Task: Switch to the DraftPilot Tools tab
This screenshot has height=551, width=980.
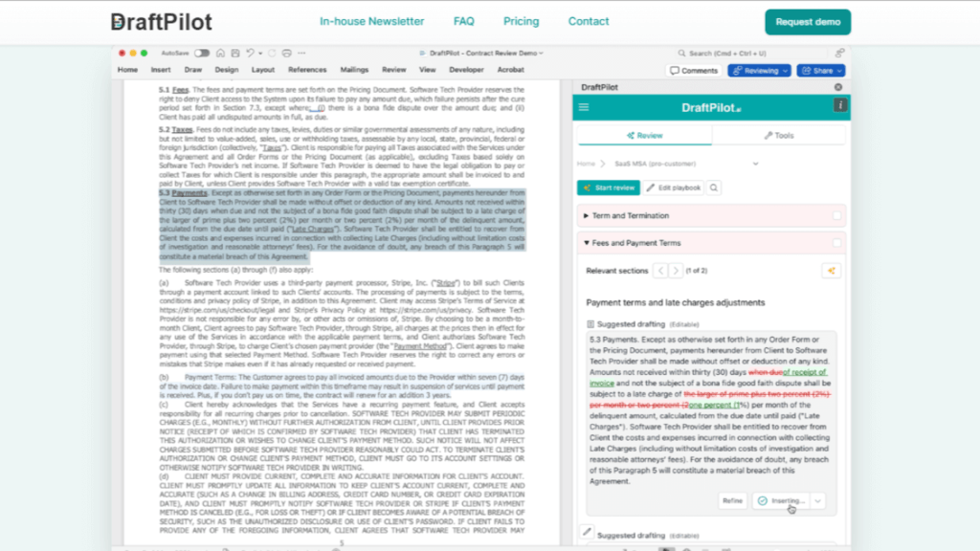Action: [x=779, y=136]
